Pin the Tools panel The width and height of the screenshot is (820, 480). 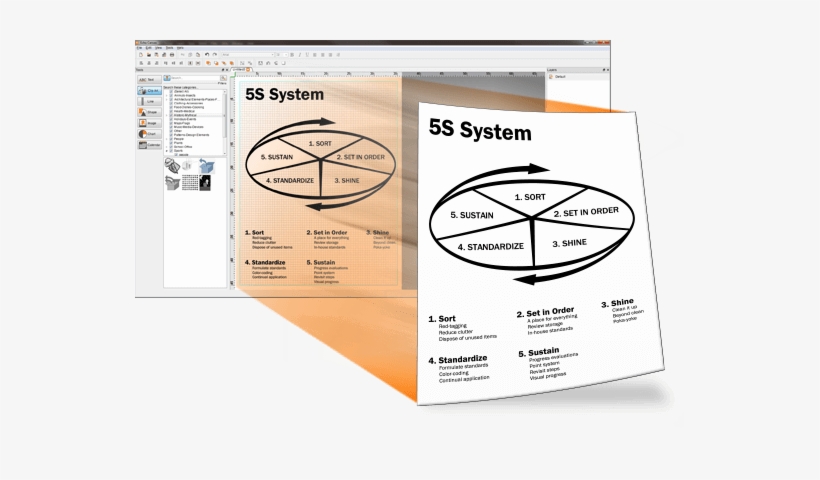[223, 70]
